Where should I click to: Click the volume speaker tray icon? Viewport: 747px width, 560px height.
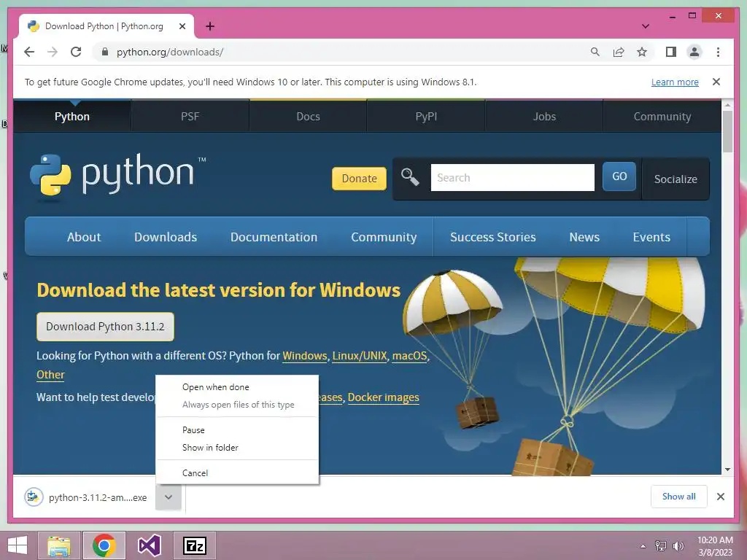point(678,546)
